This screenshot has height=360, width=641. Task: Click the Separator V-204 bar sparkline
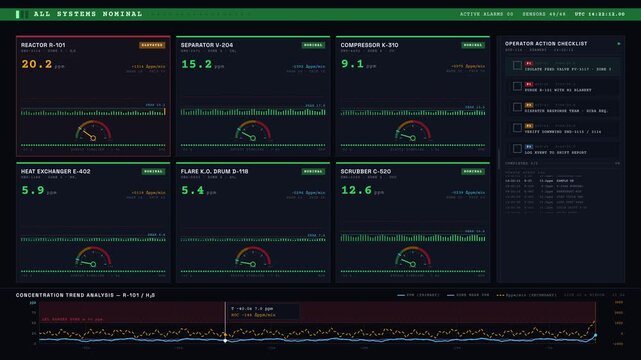click(253, 112)
